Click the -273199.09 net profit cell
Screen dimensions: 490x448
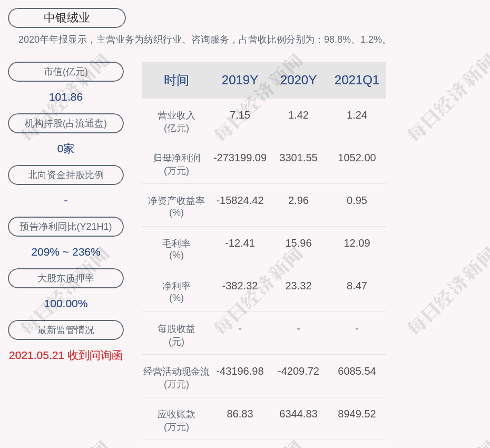coord(240,158)
